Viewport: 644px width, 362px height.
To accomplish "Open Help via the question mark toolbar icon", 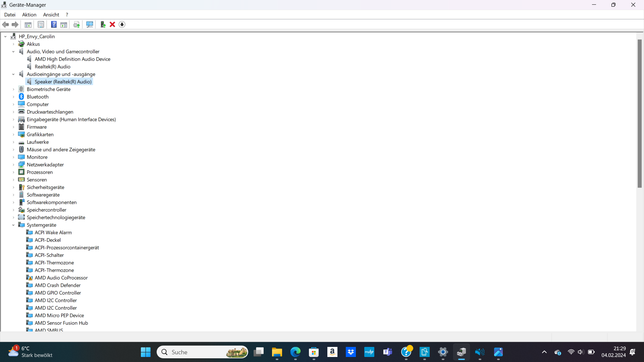I will 54,24.
